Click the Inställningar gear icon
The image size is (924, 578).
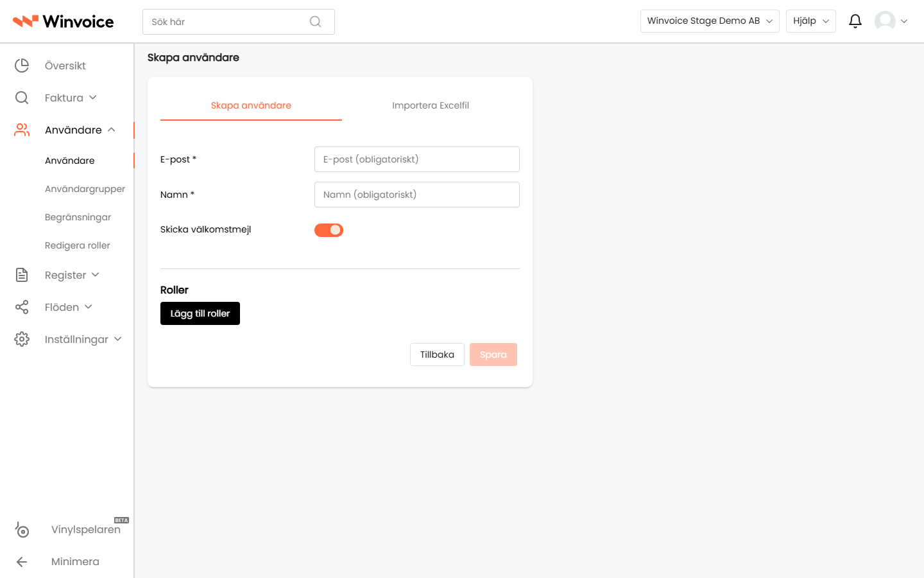tap(22, 339)
